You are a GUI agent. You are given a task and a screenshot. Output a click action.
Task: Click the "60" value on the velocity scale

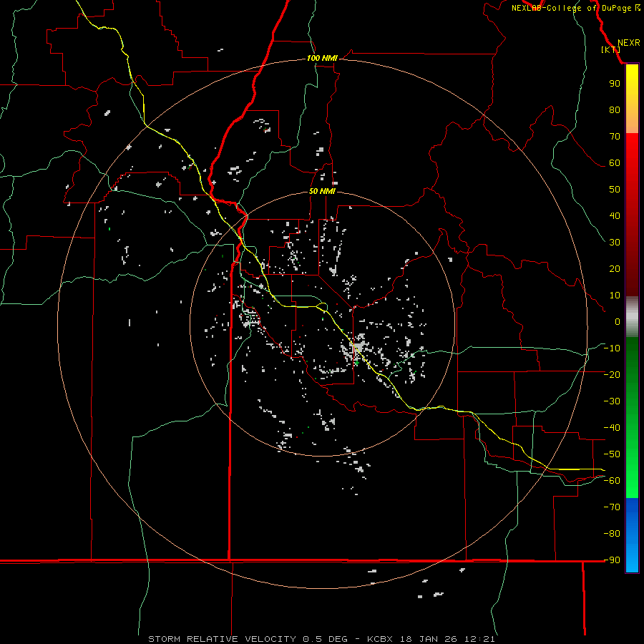tap(615, 163)
